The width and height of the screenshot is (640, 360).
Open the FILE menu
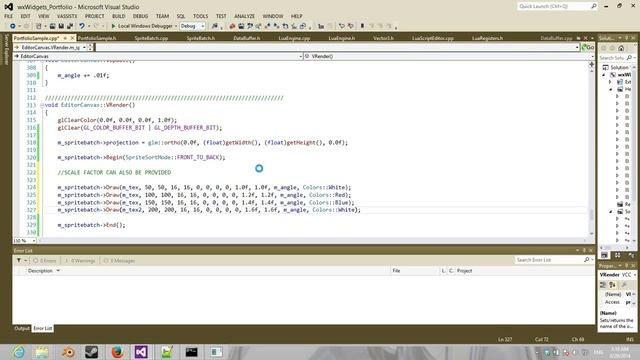(x=9, y=16)
